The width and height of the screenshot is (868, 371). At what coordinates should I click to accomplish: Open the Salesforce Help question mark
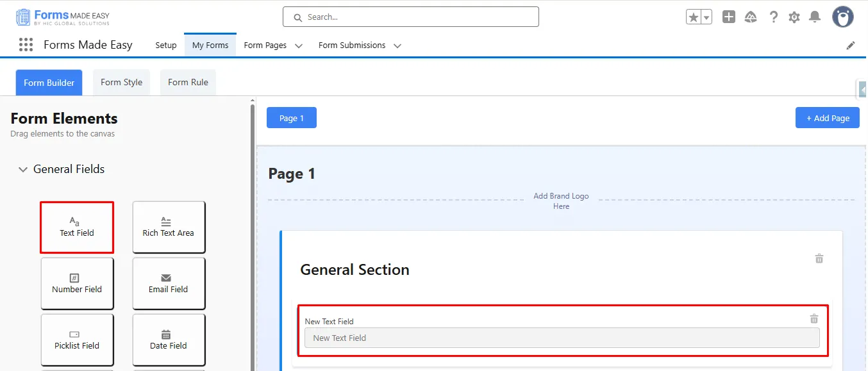point(774,17)
